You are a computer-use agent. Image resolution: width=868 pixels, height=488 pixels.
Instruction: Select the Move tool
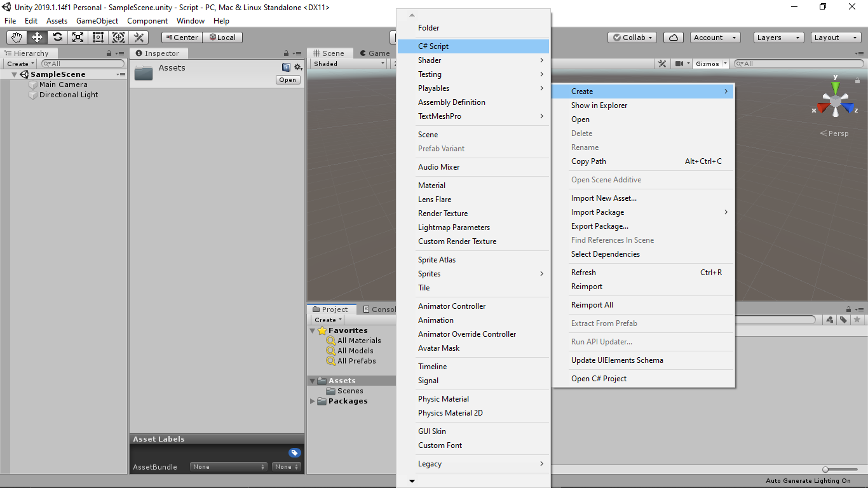coord(37,37)
